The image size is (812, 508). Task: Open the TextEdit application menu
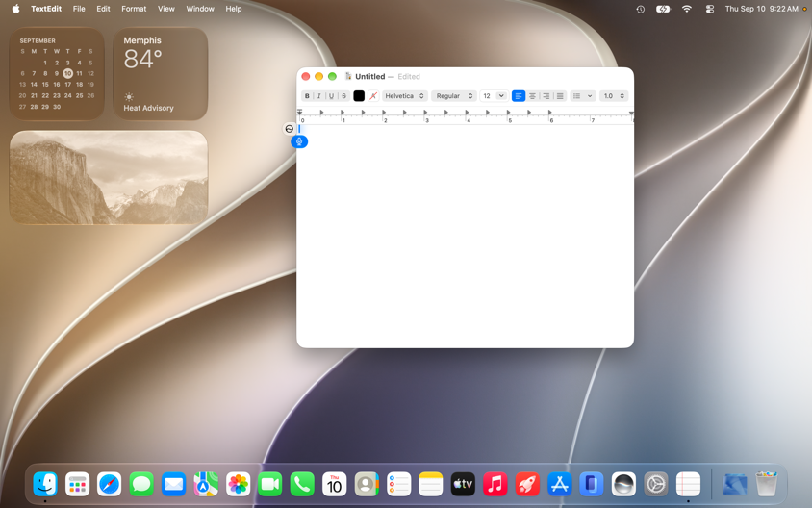pyautogui.click(x=46, y=9)
